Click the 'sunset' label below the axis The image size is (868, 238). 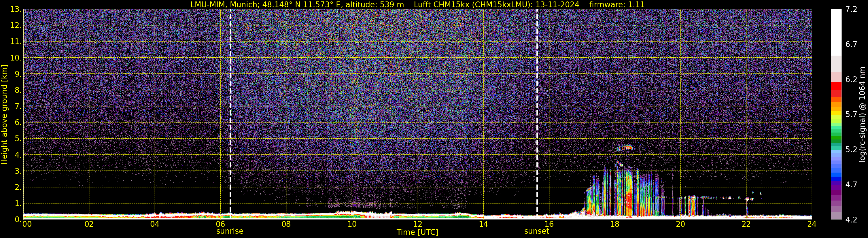[x=536, y=231]
